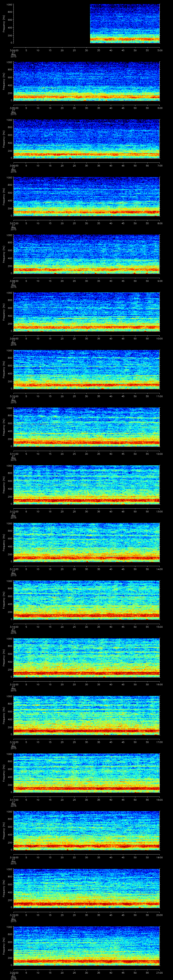
Task: Click the 3:17:00 start time label
Action: [14, 800]
